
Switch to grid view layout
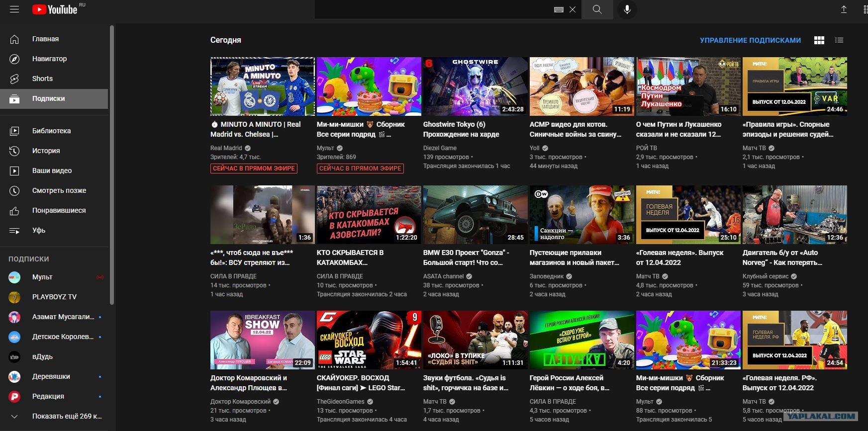[819, 40]
